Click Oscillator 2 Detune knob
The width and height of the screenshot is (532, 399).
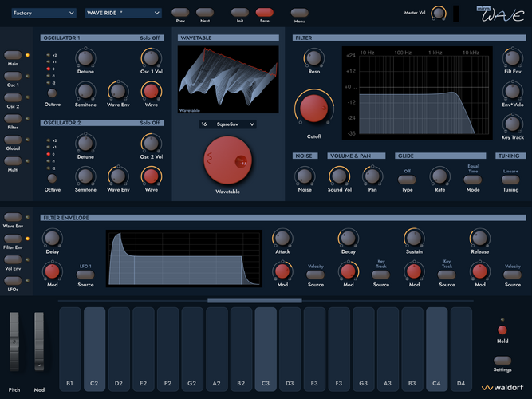tap(85, 144)
